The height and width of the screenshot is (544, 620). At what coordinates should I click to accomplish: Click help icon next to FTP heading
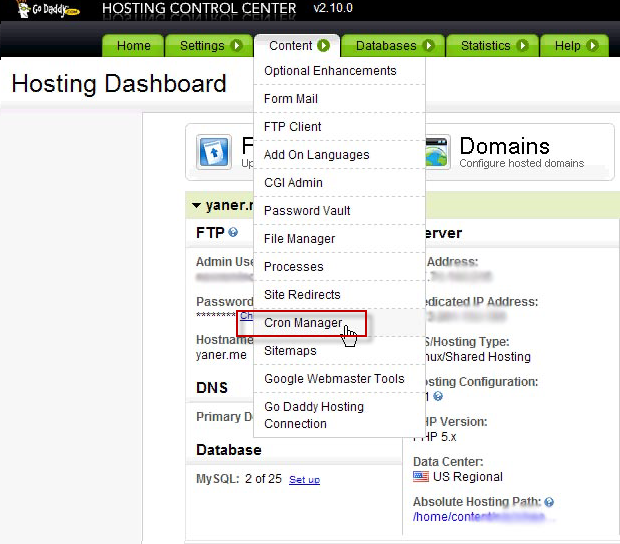(x=233, y=232)
